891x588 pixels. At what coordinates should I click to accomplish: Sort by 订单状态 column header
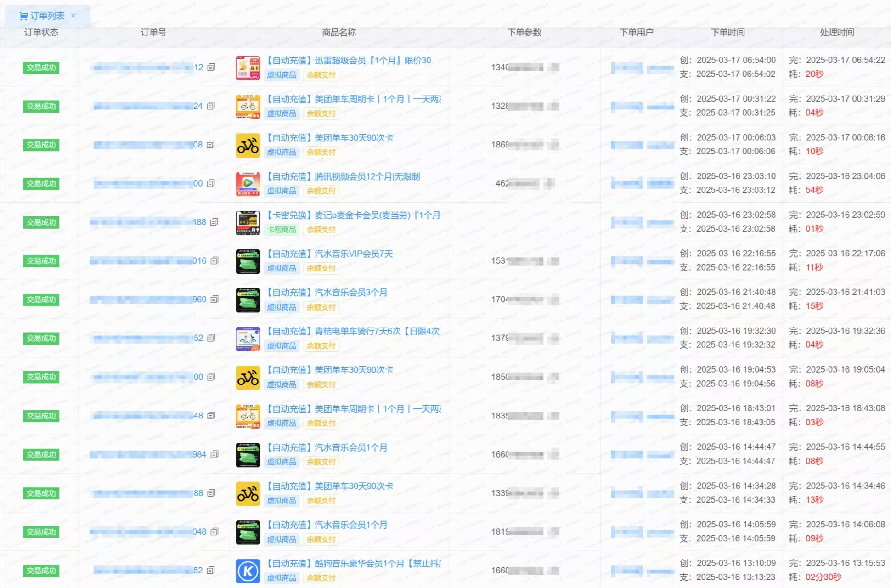41,33
